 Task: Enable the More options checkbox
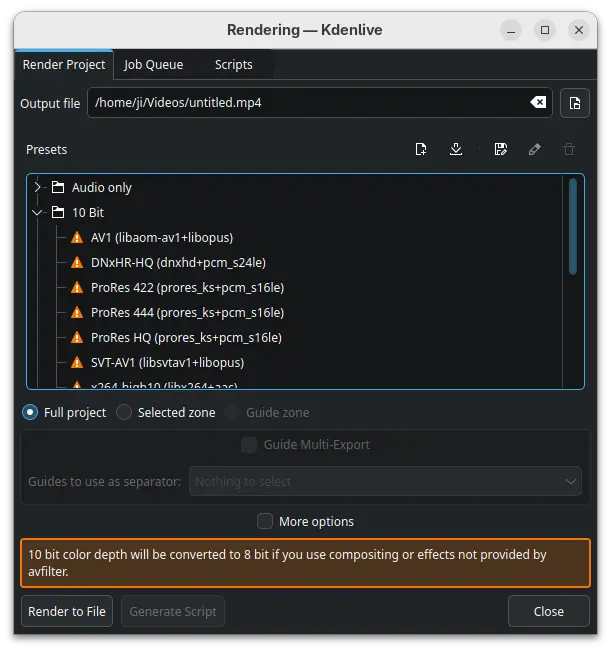(265, 521)
